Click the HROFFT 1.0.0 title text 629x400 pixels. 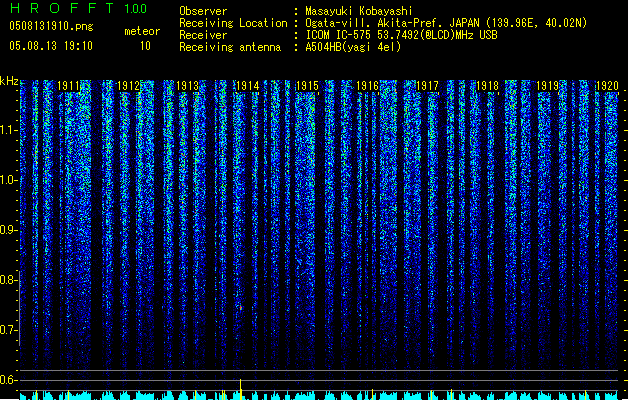click(x=78, y=8)
